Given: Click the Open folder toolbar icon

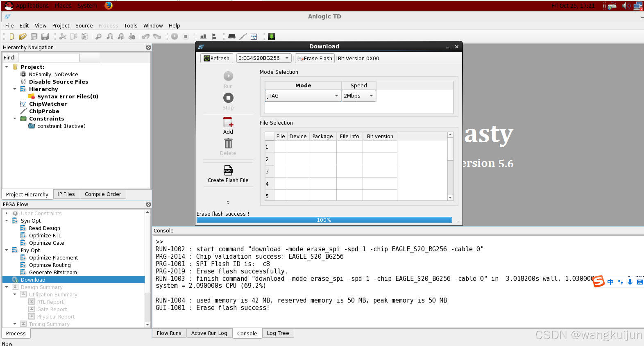Looking at the screenshot, I should tap(23, 36).
